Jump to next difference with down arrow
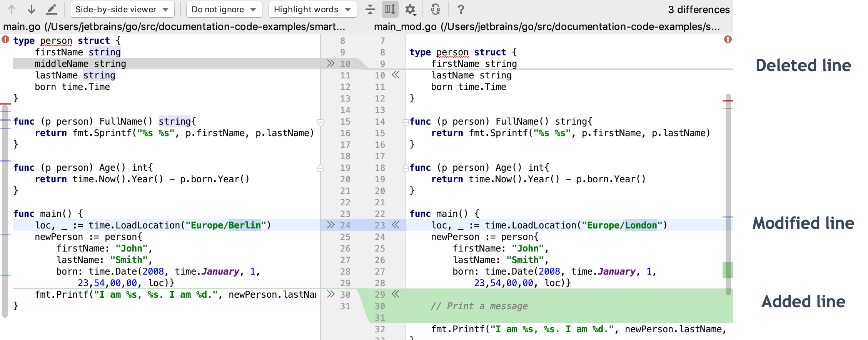 point(32,9)
